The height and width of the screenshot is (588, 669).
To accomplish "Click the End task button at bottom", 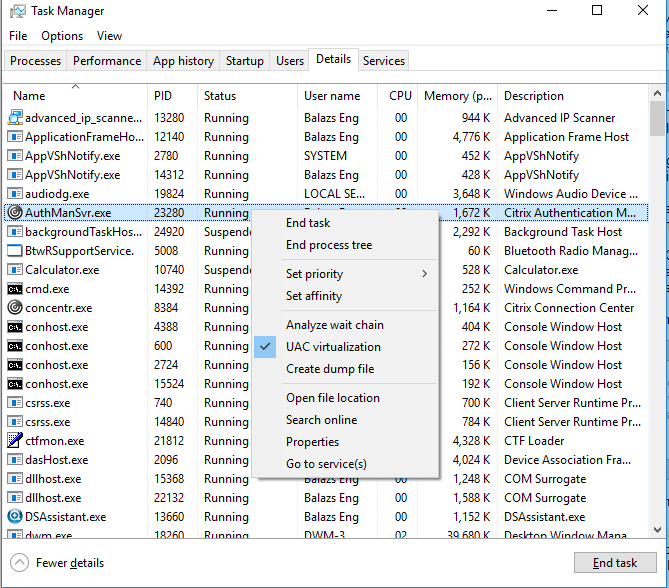I will tap(615, 563).
